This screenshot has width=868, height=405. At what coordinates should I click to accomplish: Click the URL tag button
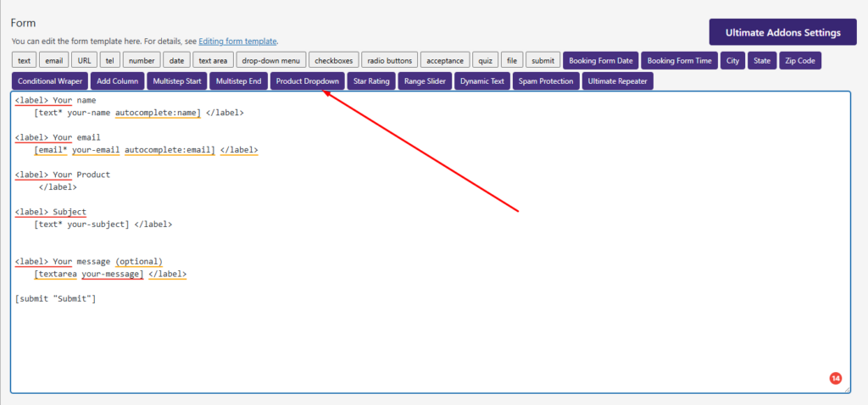(x=85, y=60)
